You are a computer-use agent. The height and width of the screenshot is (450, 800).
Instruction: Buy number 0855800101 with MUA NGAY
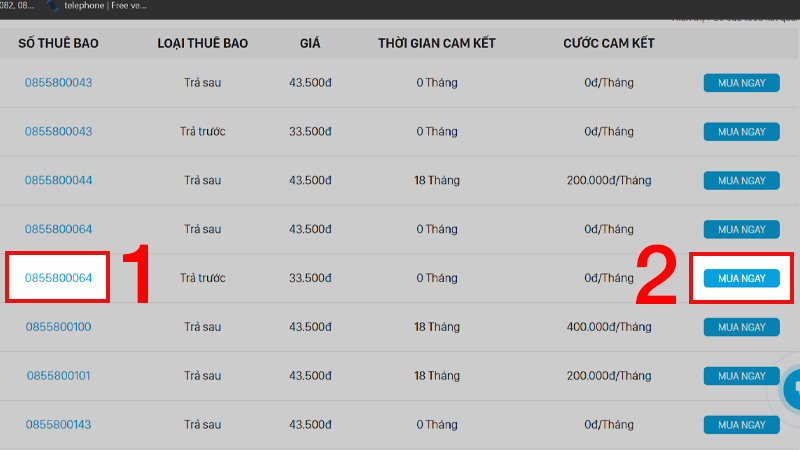pos(741,376)
